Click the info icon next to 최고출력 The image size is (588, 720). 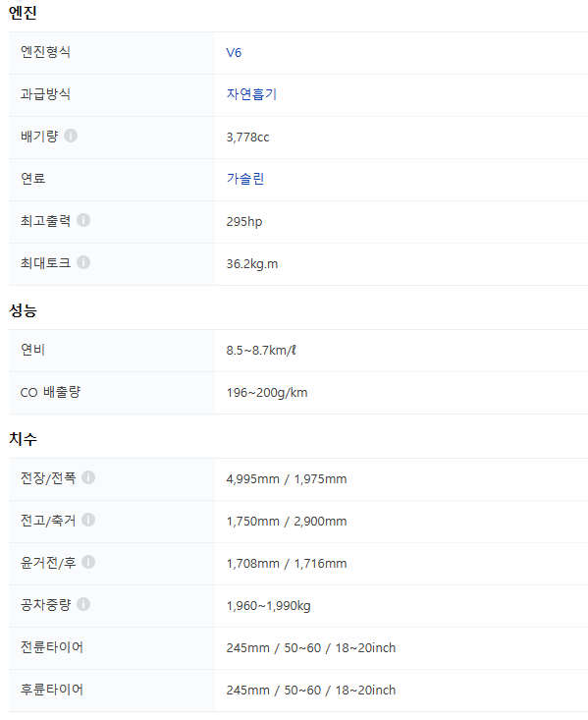[x=83, y=220]
